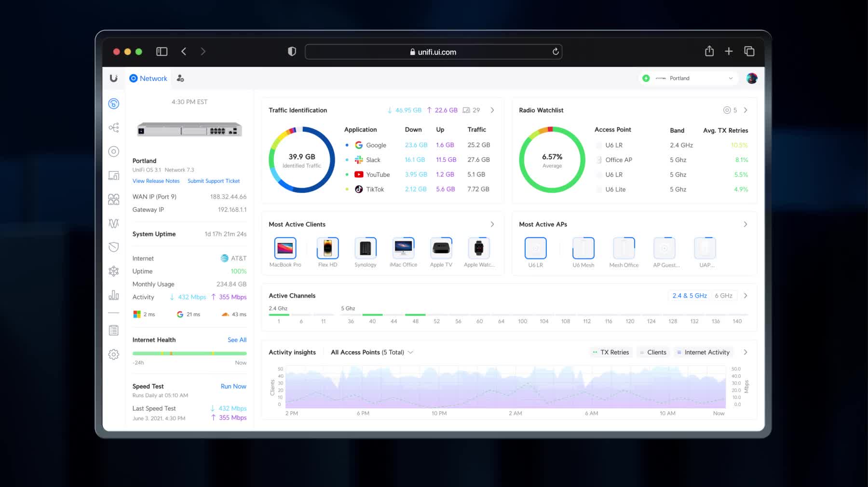This screenshot has width=868, height=487.
Task: Reload the unifi.ui.com page
Action: [556, 52]
